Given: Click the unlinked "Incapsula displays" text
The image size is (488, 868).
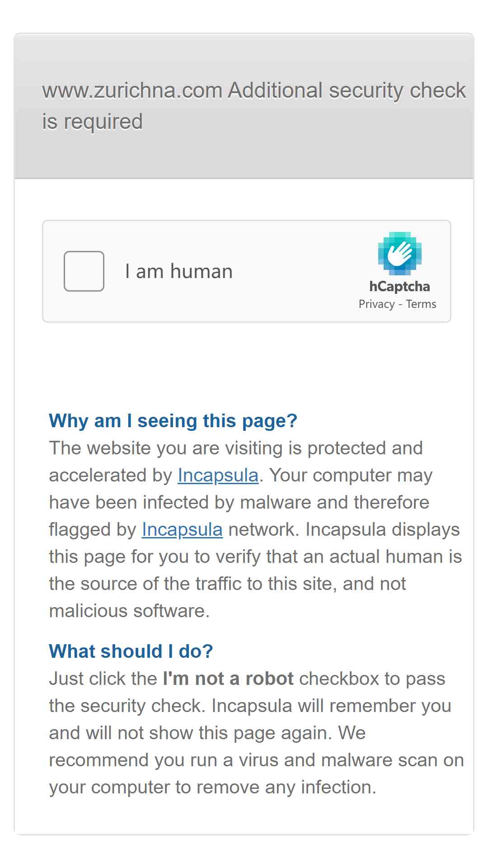Looking at the screenshot, I should [383, 529].
